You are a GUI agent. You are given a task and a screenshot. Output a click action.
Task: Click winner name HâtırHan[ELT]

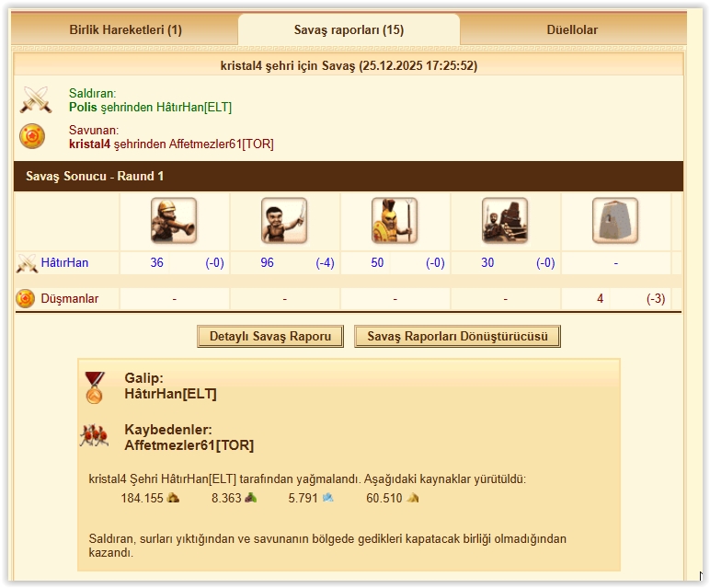171,394
